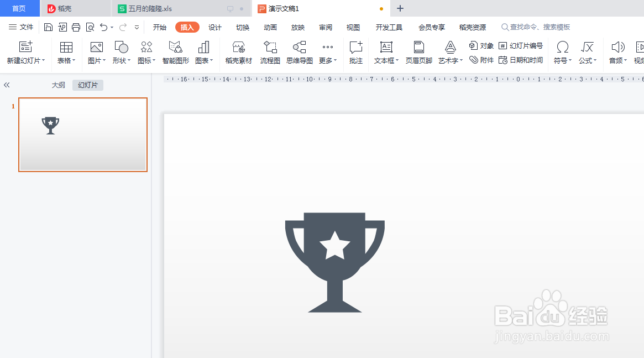Expand the 图片 dropdown arrow
644x358 pixels.
click(104, 60)
